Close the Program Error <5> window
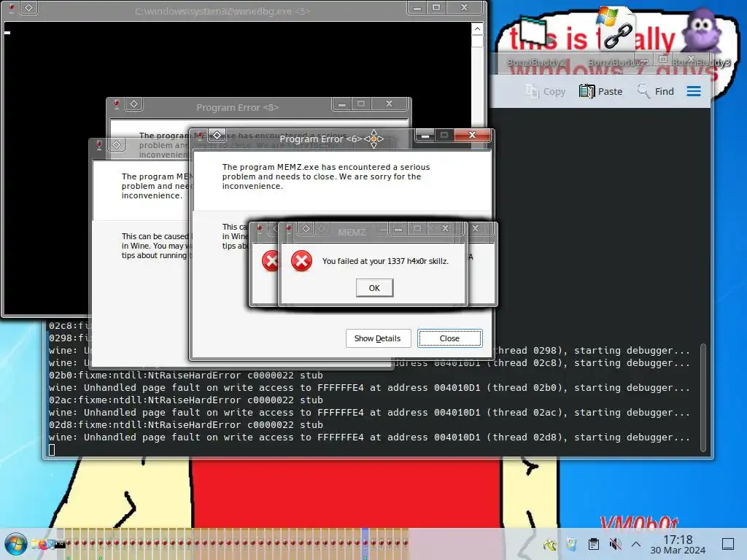747x560 pixels. coord(390,104)
